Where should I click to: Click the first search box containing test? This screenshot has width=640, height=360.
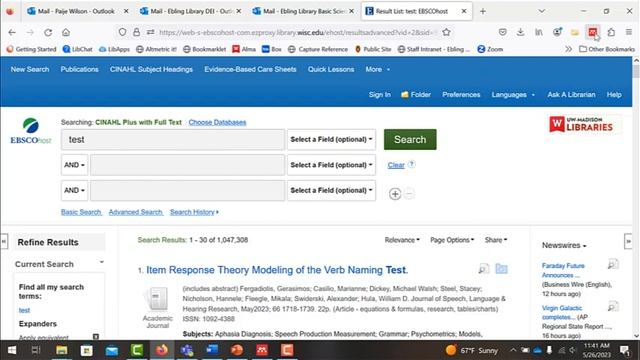(173, 140)
